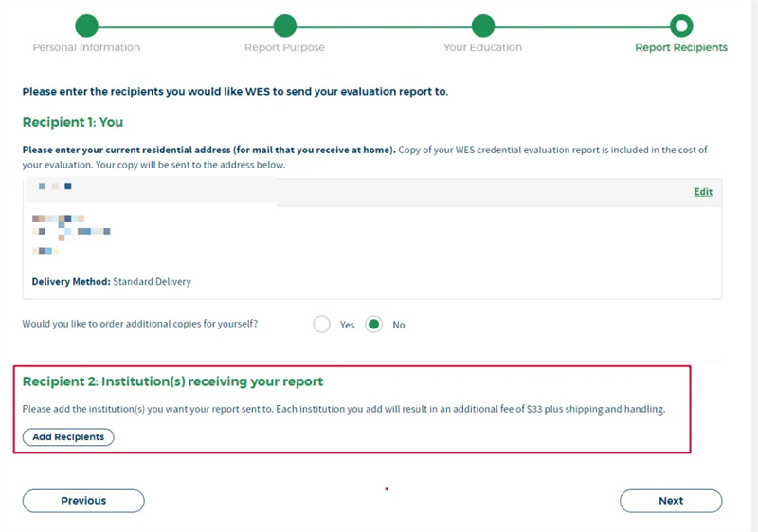Click the Personal Information step circle
Screen dimensions: 758x532
pyautogui.click(x=86, y=26)
